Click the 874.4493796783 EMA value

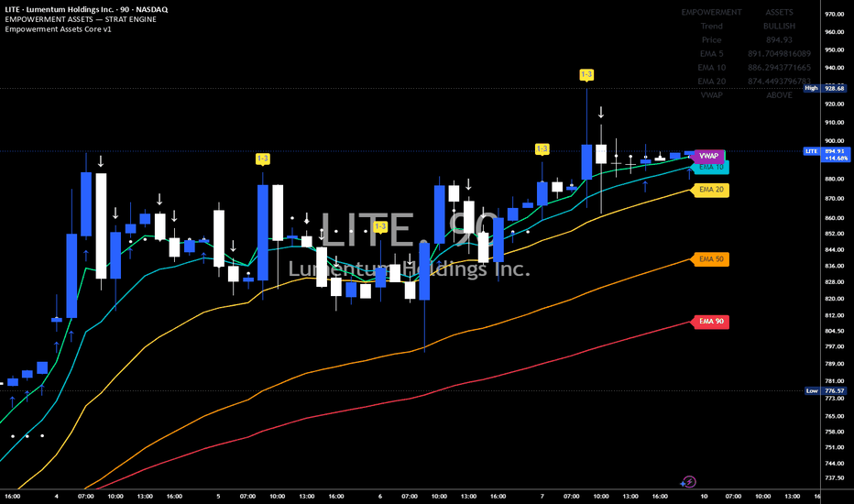click(x=780, y=82)
